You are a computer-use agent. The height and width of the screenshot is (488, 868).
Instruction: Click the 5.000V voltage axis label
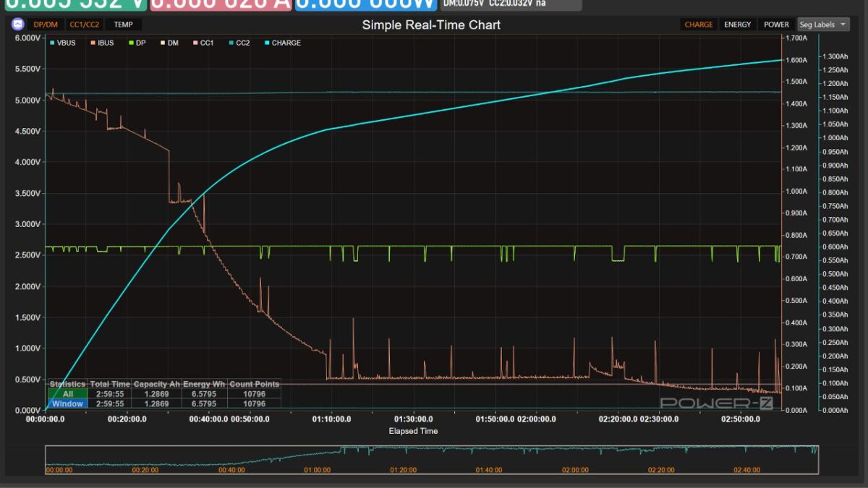pyautogui.click(x=28, y=100)
